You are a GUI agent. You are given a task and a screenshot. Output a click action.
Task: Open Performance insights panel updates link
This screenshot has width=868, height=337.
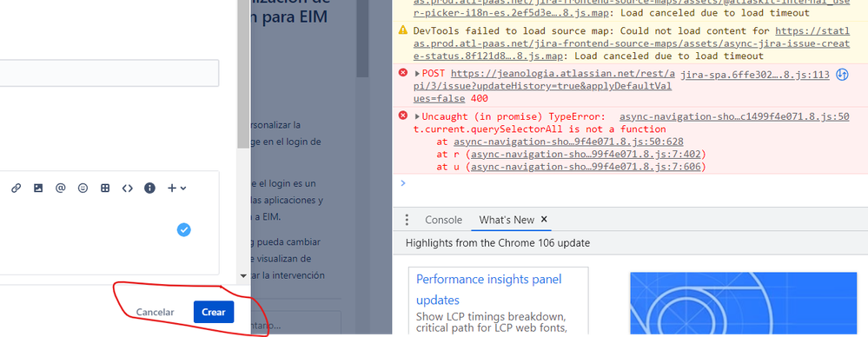[x=489, y=289]
